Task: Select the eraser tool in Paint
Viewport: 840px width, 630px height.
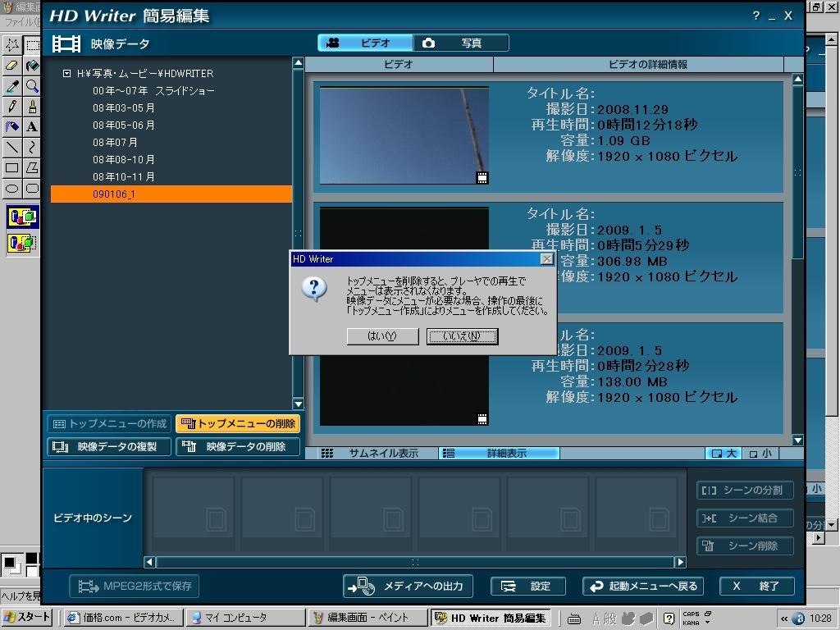Action: click(x=11, y=66)
